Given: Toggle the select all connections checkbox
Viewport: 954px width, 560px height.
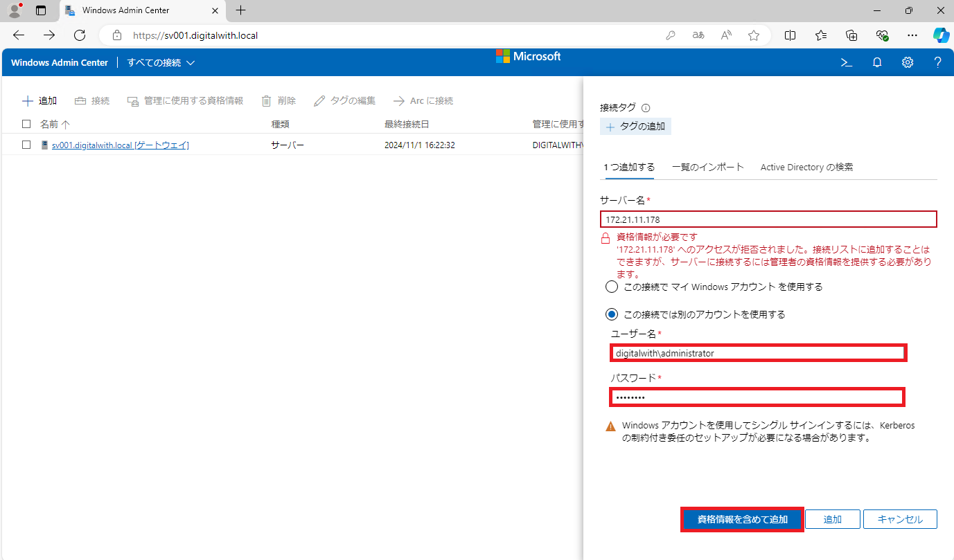Looking at the screenshot, I should tap(26, 124).
